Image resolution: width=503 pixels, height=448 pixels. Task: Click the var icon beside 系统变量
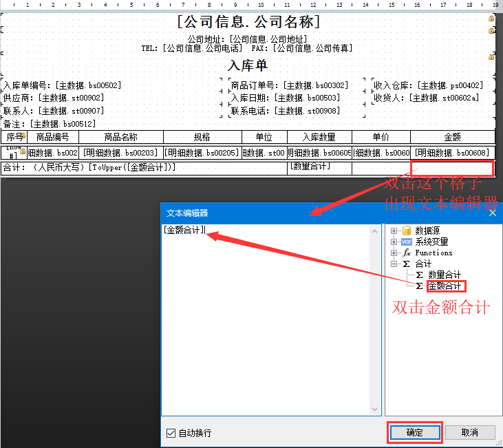point(406,242)
